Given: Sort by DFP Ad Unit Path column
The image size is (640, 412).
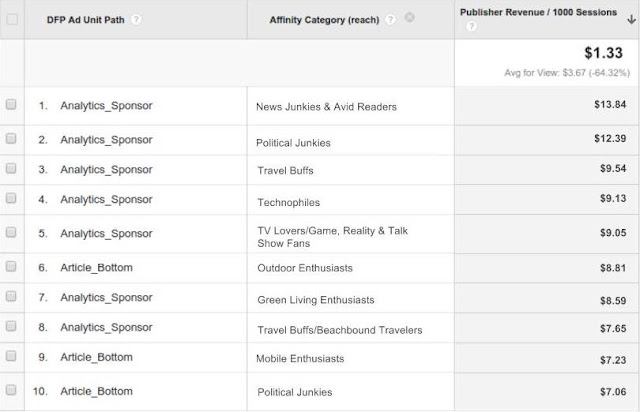Looking at the screenshot, I should tap(85, 20).
